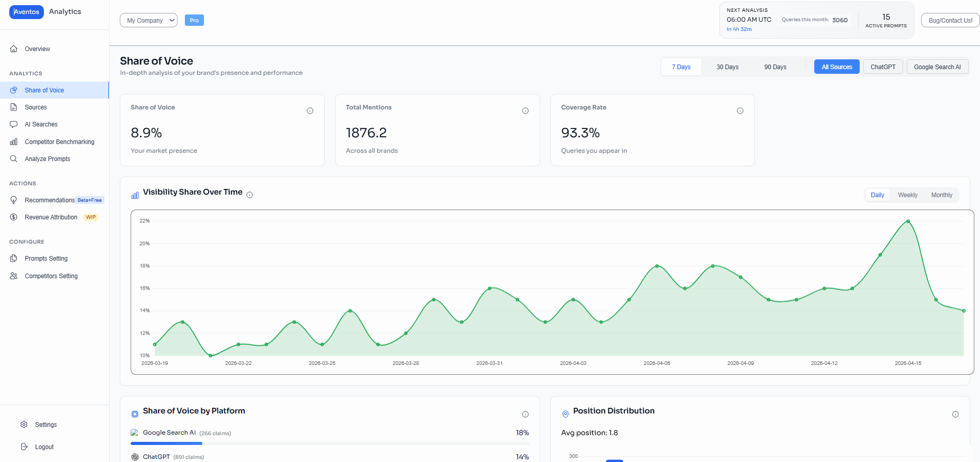Image resolution: width=980 pixels, height=462 pixels.
Task: Select the 90 Days range
Action: [775, 67]
